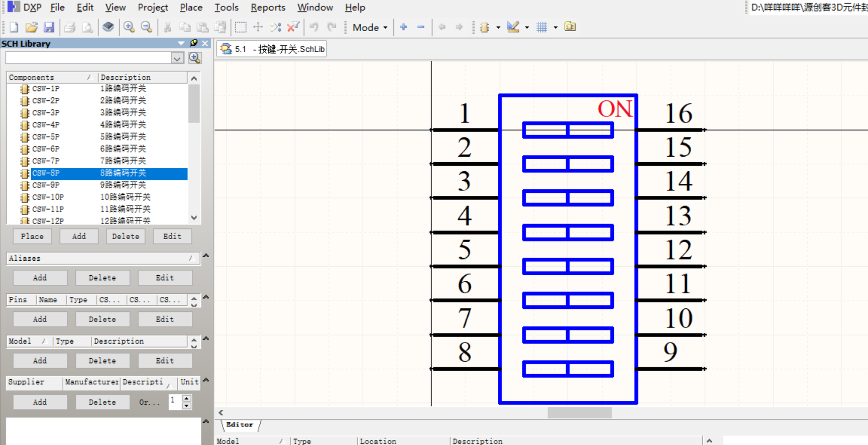Image resolution: width=868 pixels, height=445 pixels.
Task: Click the Print icon
Action: click(x=70, y=27)
